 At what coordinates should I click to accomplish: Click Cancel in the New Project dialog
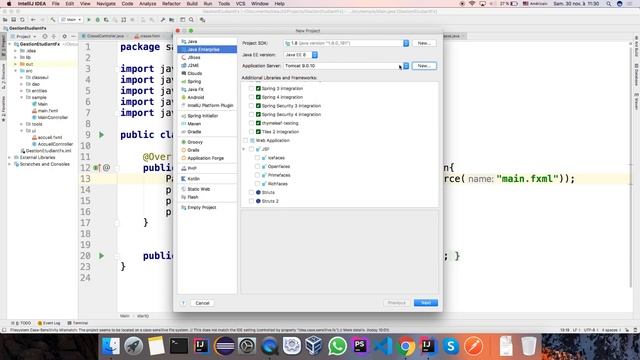point(202,303)
